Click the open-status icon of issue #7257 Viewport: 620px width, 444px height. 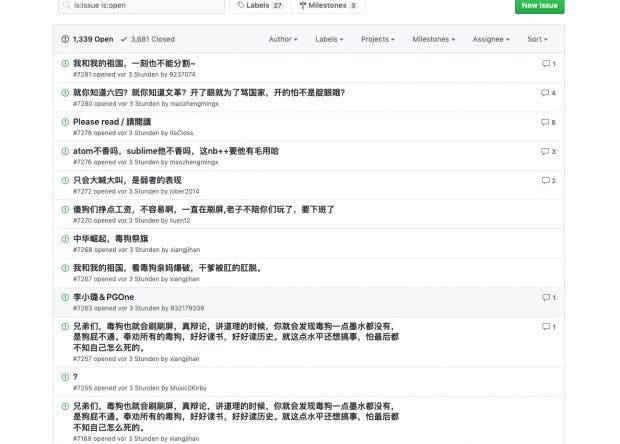pos(65,327)
